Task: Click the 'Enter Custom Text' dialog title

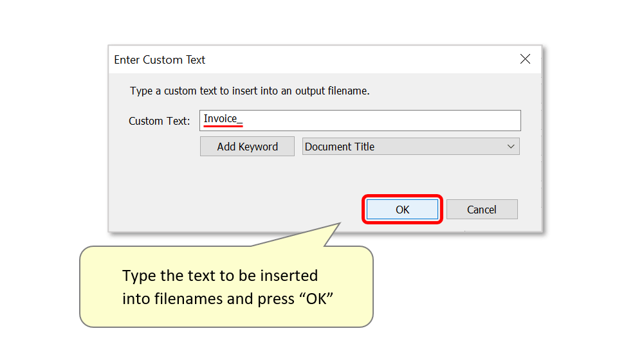Action: [160, 60]
